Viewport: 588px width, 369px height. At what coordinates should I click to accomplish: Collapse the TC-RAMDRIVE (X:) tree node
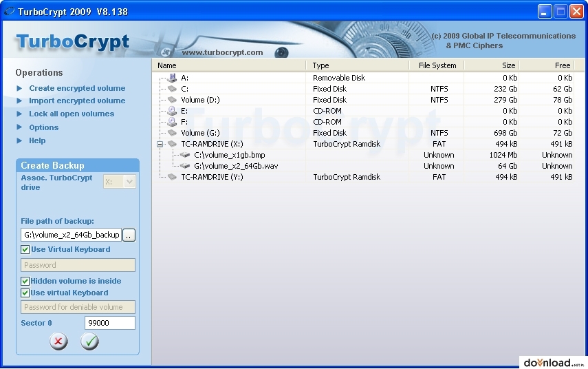pos(160,144)
